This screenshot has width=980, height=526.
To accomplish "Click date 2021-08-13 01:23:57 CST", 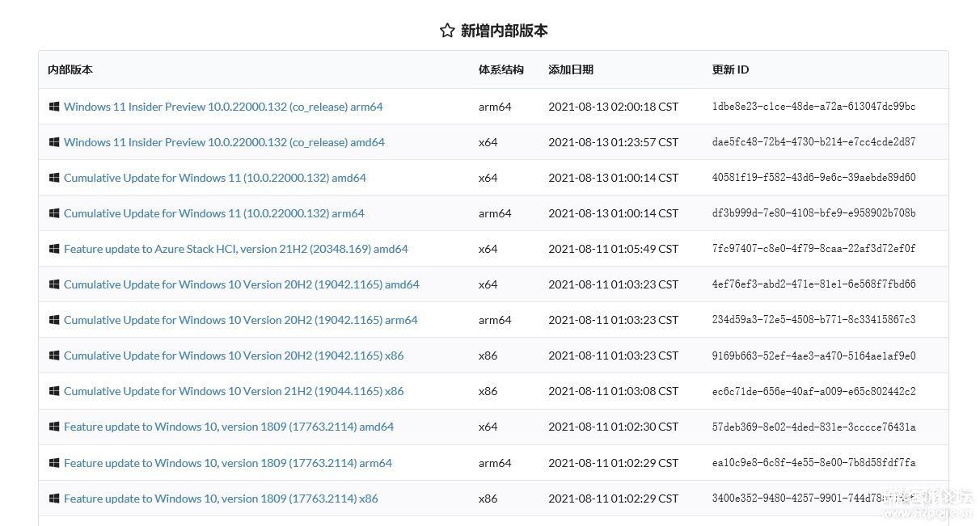I will coord(614,142).
